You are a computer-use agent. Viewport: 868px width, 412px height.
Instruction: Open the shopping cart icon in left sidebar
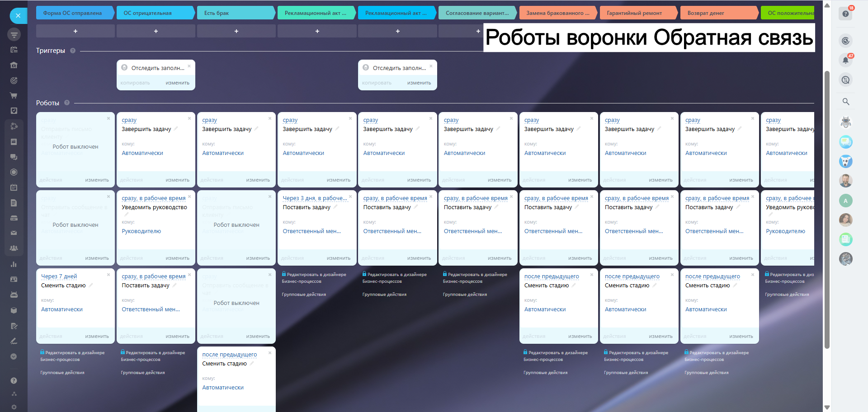point(14,95)
